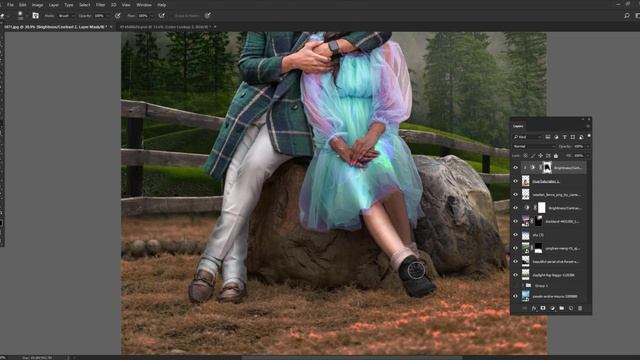Hide the bottom layer in Layers panel

point(516,296)
